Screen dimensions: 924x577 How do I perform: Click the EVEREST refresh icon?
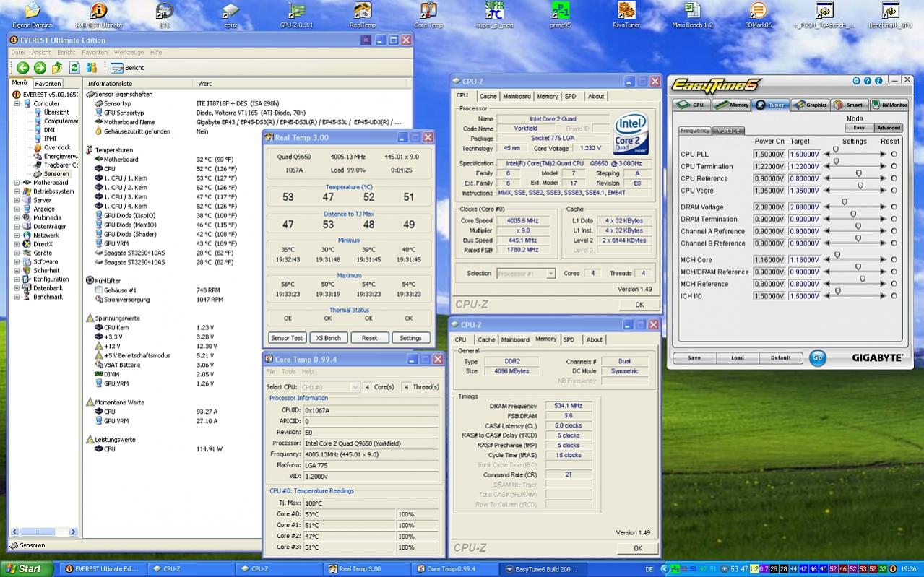pyautogui.click(x=74, y=67)
